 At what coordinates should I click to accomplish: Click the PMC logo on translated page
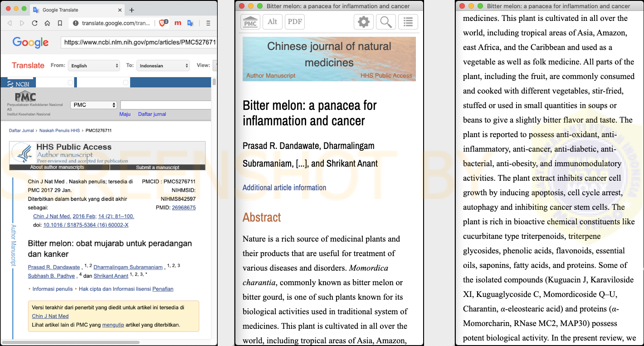[x=25, y=96]
